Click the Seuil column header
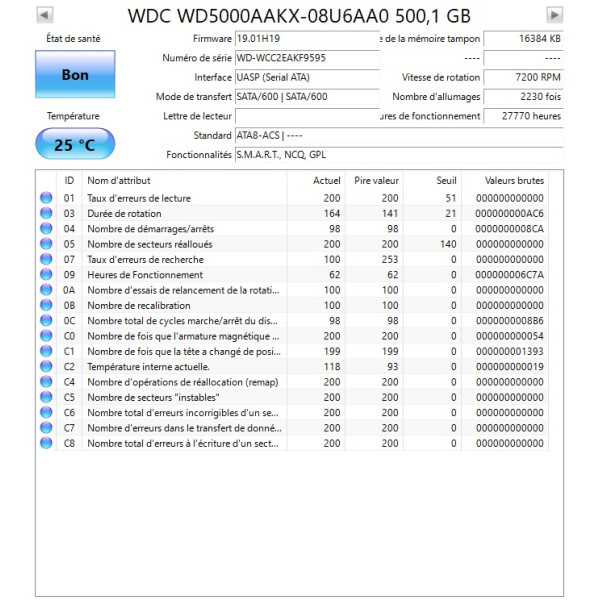This screenshot has width=600, height=600. coord(432,181)
